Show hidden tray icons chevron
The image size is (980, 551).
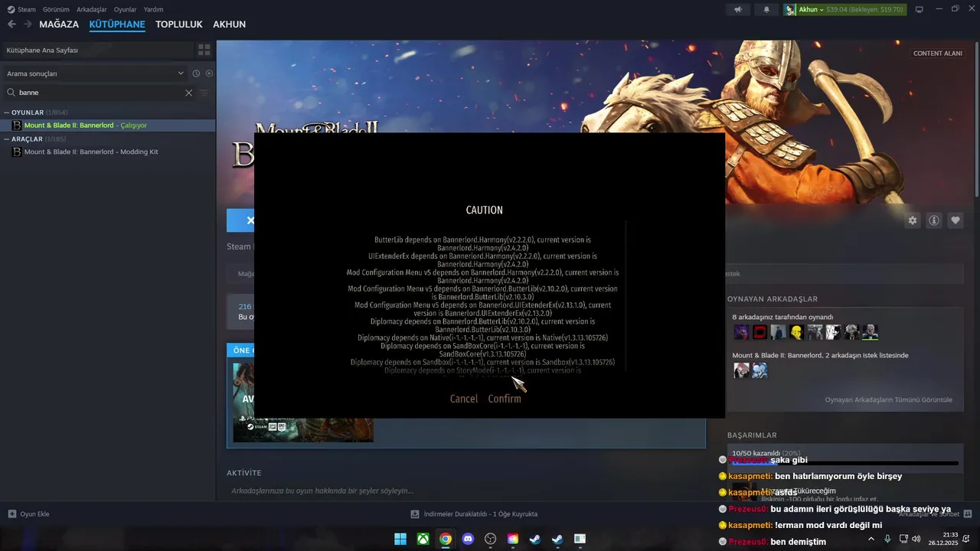tap(871, 539)
